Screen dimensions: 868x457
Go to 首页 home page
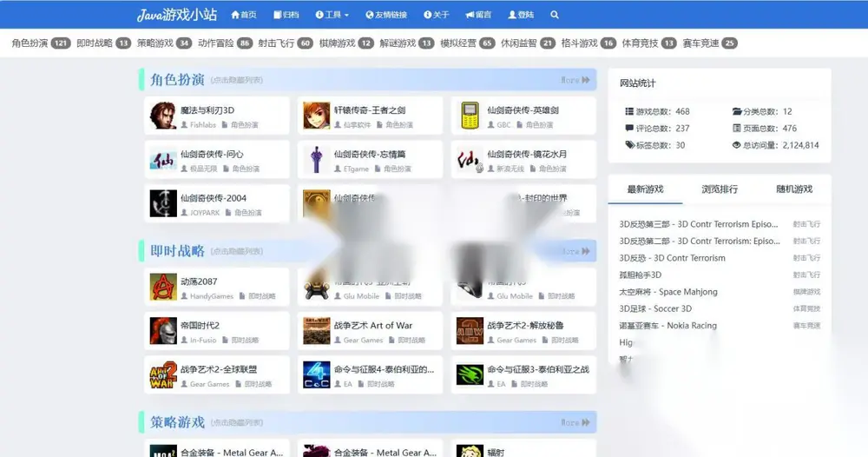point(244,15)
